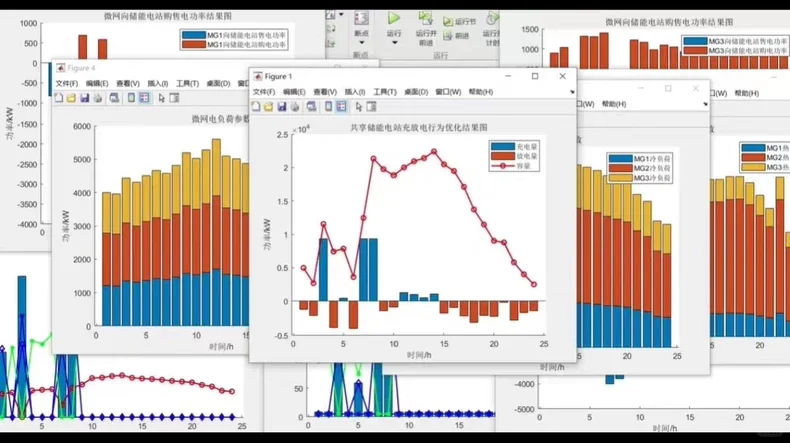This screenshot has height=443, width=790.
Task: Click Print icon in Figure 1 toolbar
Action: coord(295,106)
